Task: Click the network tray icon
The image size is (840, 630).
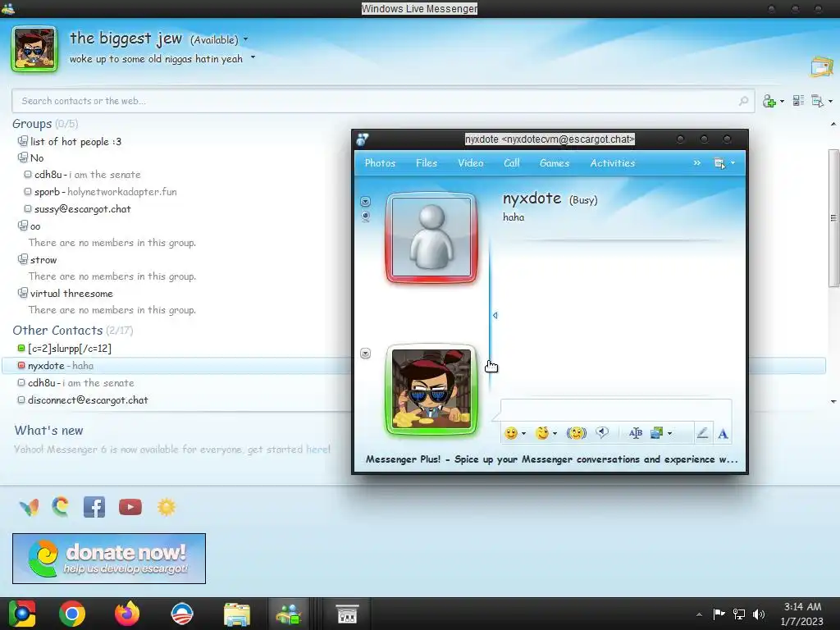Action: click(739, 614)
